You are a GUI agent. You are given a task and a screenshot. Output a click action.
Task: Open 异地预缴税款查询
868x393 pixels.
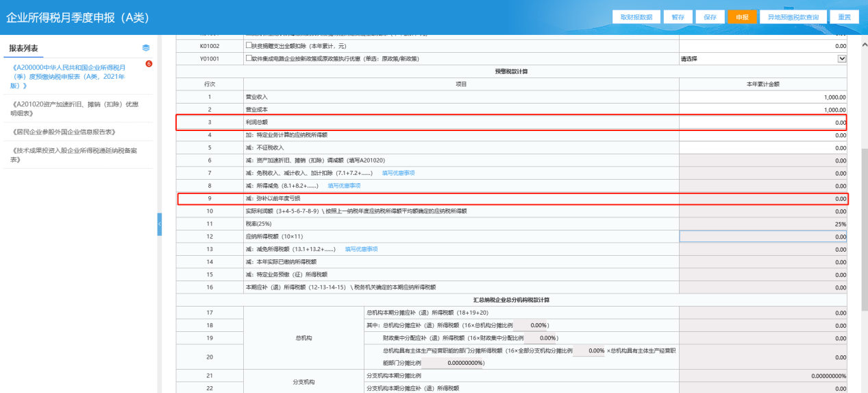pyautogui.click(x=792, y=17)
